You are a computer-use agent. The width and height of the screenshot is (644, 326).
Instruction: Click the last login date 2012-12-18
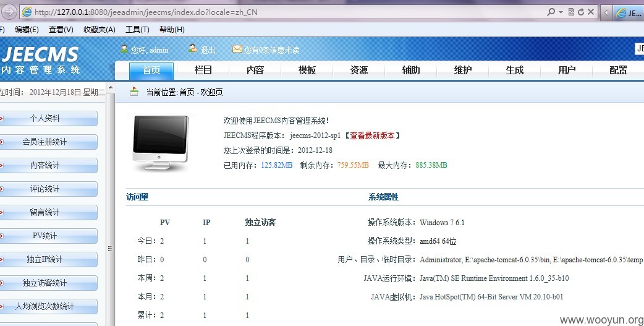(315, 150)
